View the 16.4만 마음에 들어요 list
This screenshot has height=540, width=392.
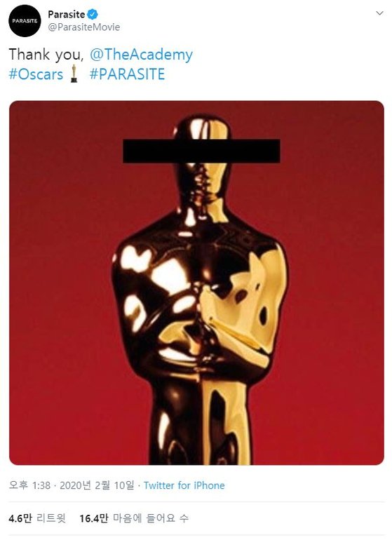tap(134, 518)
